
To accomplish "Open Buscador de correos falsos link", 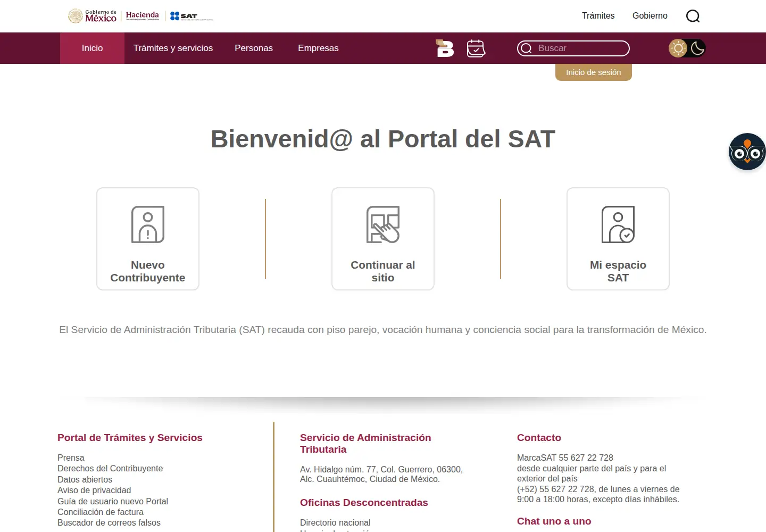I will [x=109, y=522].
